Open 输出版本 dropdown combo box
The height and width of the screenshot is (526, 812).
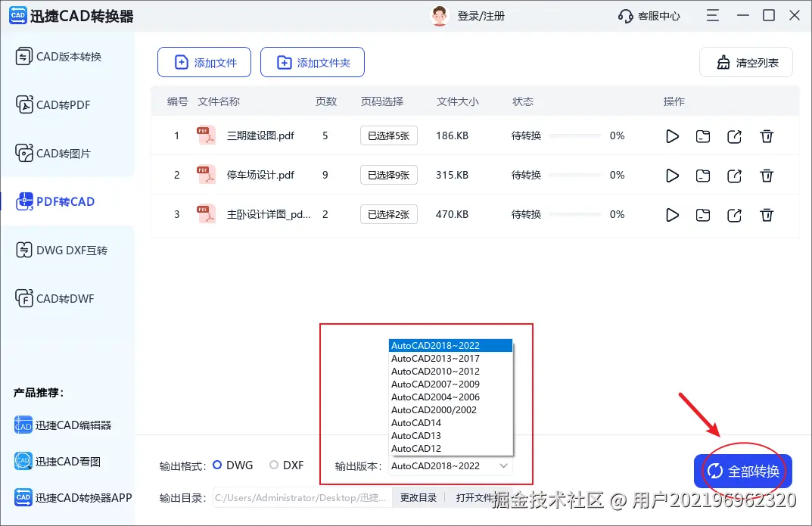450,466
